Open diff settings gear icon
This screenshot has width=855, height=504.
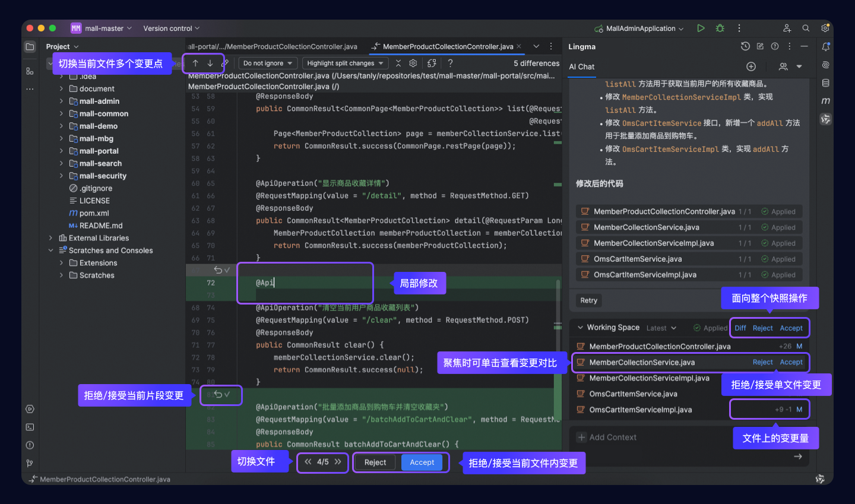click(413, 63)
